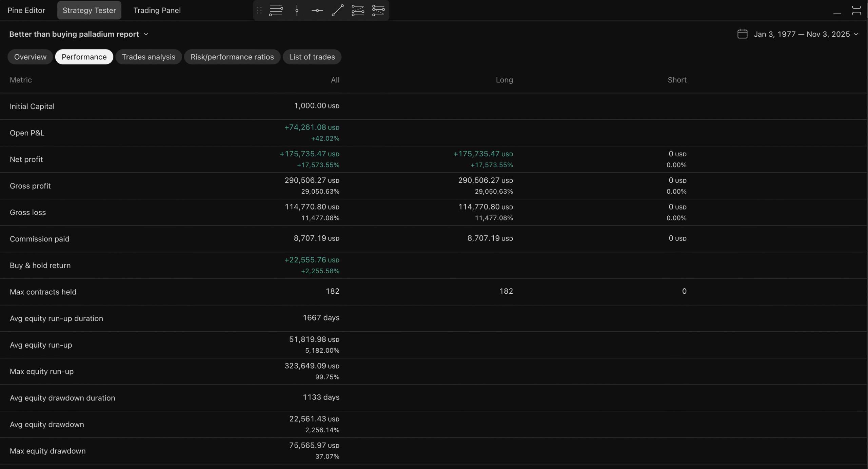Open the Trades analysis section

pos(149,57)
